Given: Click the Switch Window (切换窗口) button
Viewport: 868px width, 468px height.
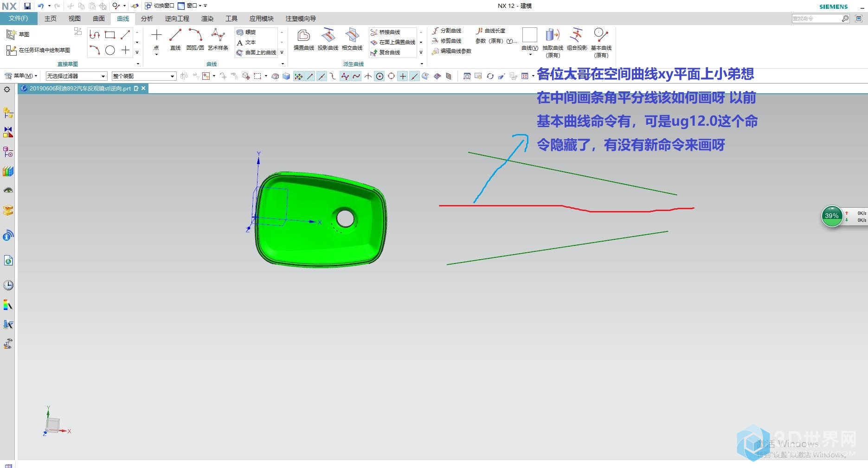Looking at the screenshot, I should click(159, 6).
